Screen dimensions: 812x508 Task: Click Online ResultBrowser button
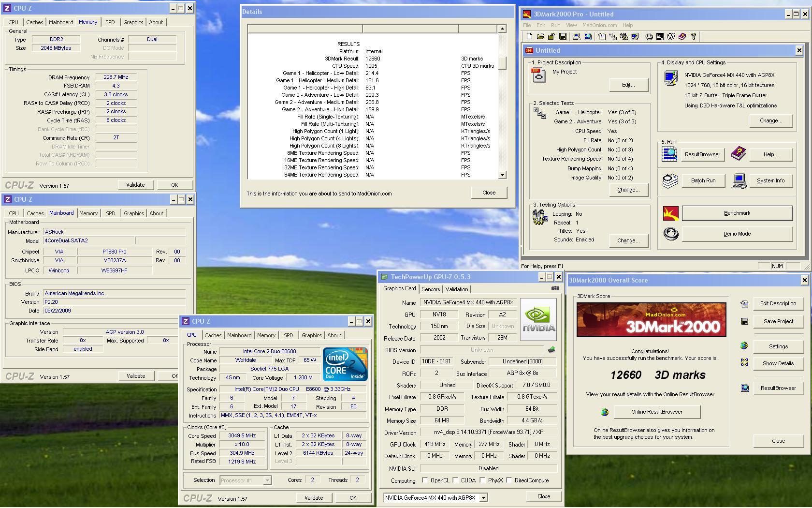coord(656,412)
